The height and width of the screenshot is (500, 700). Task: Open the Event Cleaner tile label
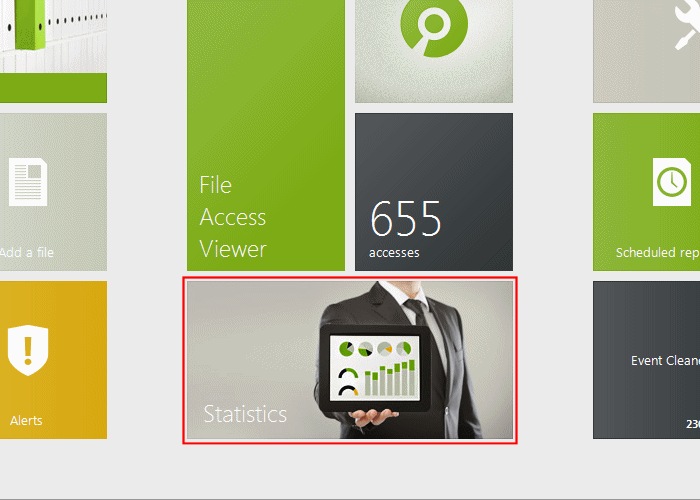click(x=665, y=360)
